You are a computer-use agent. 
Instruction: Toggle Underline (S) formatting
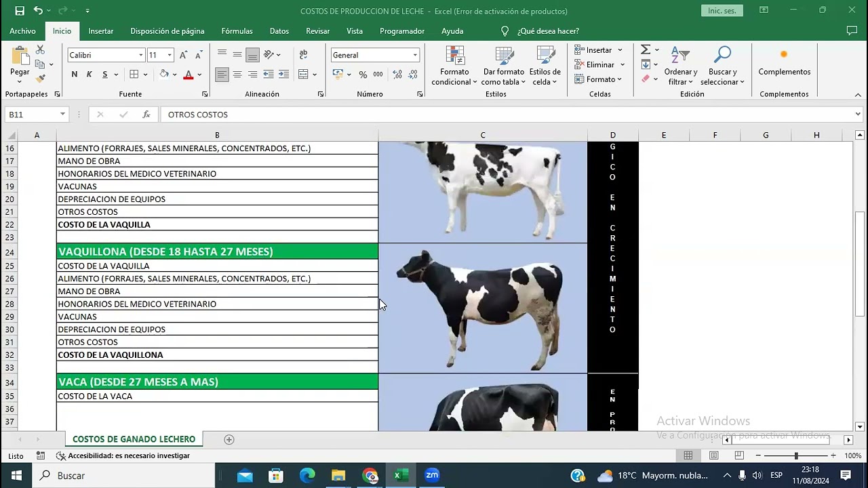click(104, 75)
